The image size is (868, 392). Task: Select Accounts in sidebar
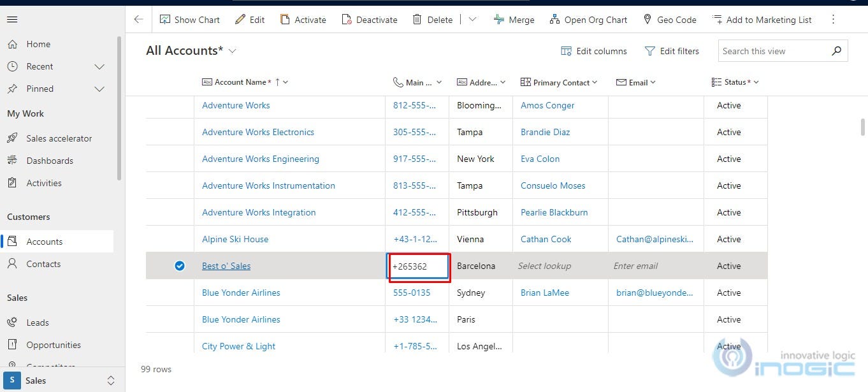point(57,242)
